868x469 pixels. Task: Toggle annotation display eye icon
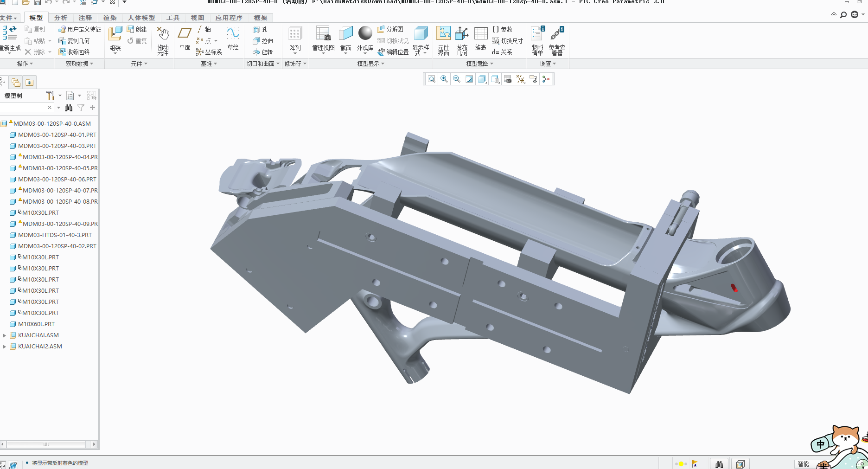pos(533,79)
